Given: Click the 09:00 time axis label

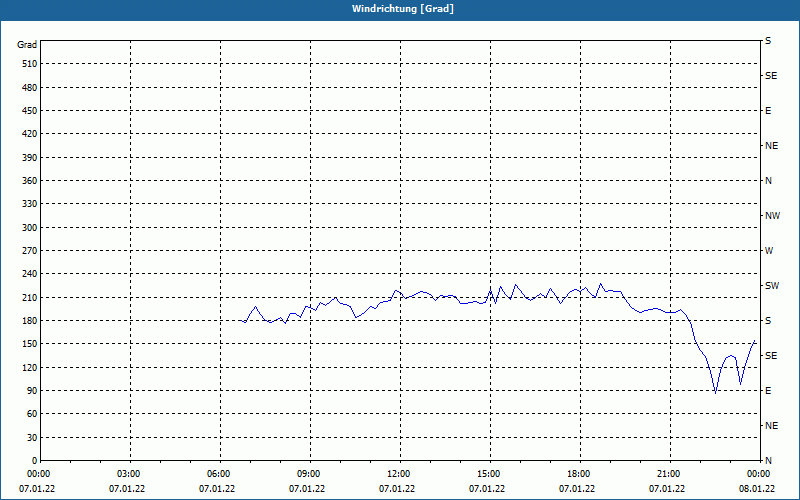Looking at the screenshot, I should 309,474.
